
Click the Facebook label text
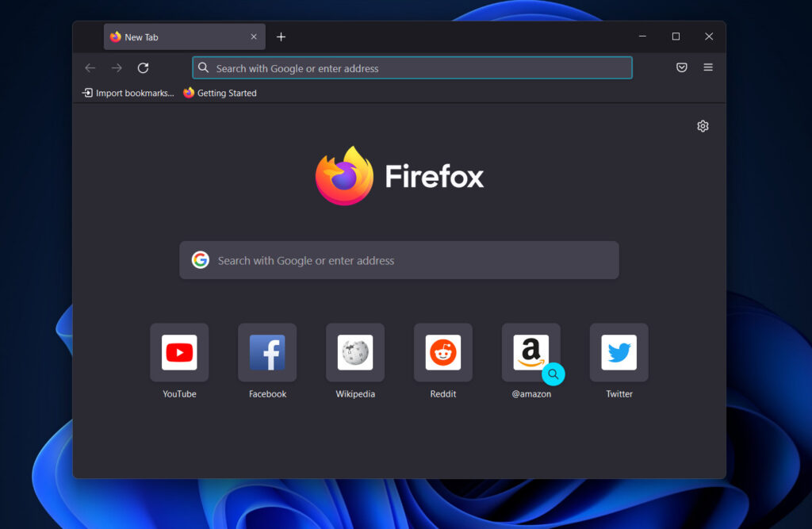[x=267, y=393]
